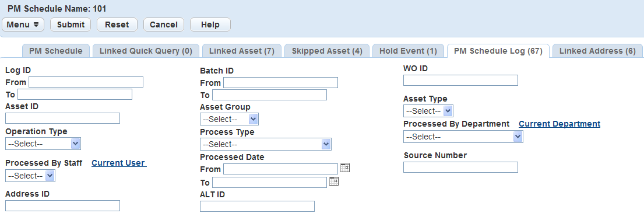Expand the Process Type dropdown
The height and width of the screenshot is (213, 644).
(265, 144)
